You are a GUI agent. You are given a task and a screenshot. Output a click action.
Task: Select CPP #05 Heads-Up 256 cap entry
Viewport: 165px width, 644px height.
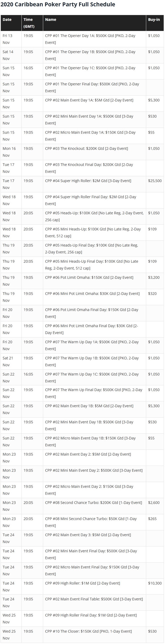94,216
